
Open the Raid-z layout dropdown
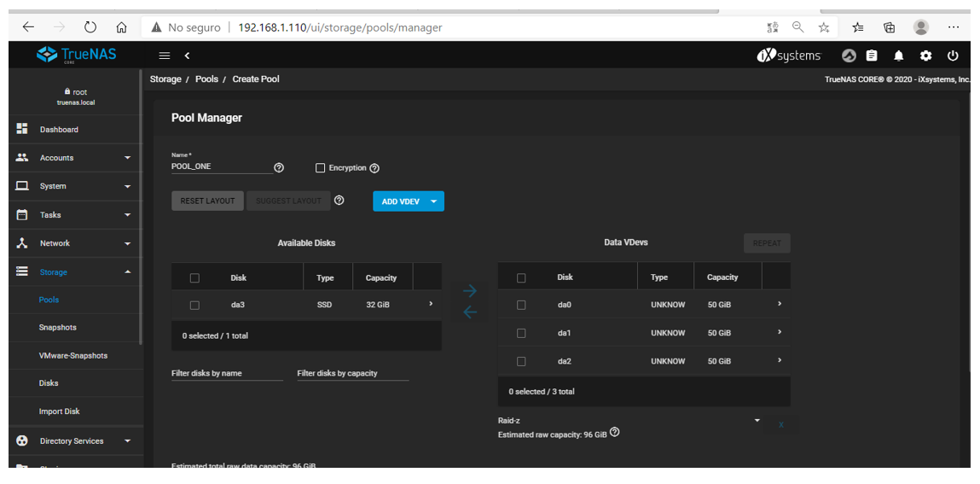tap(629, 421)
